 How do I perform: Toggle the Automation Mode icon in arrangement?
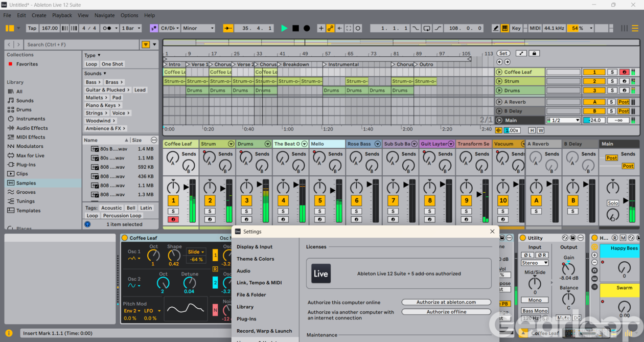(x=521, y=53)
